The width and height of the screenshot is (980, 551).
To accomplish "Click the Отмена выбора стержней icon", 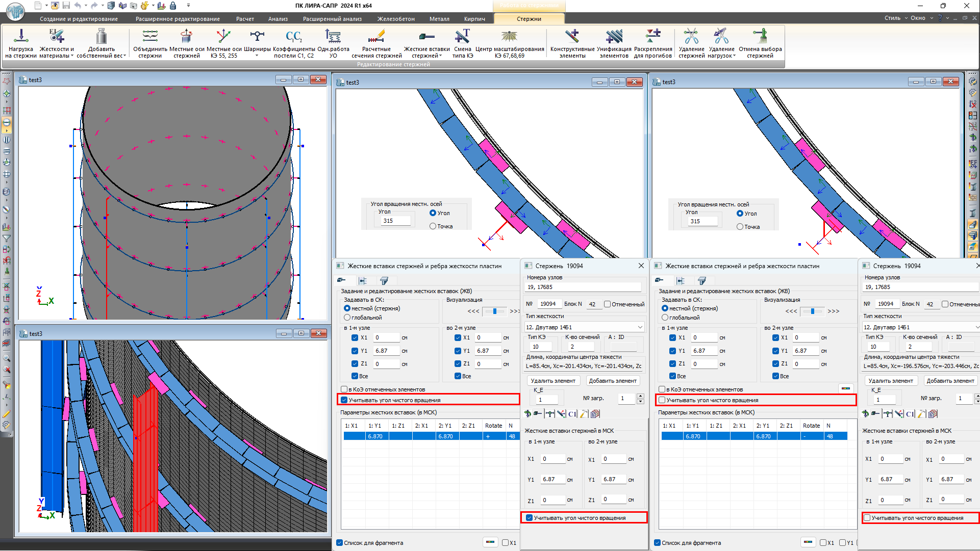I will [x=760, y=37].
